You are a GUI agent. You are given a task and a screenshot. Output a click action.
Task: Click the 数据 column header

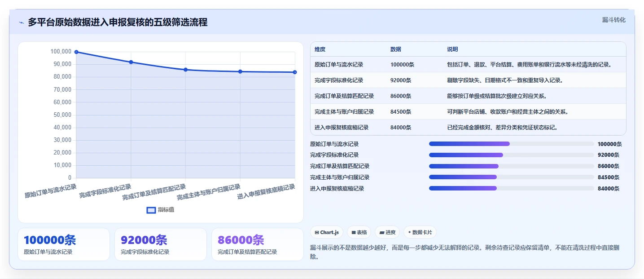(x=396, y=49)
